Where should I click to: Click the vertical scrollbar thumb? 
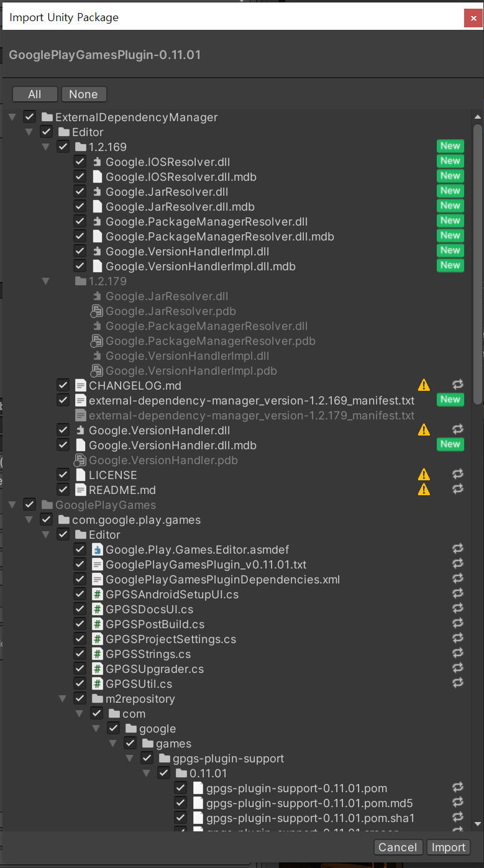click(478, 264)
